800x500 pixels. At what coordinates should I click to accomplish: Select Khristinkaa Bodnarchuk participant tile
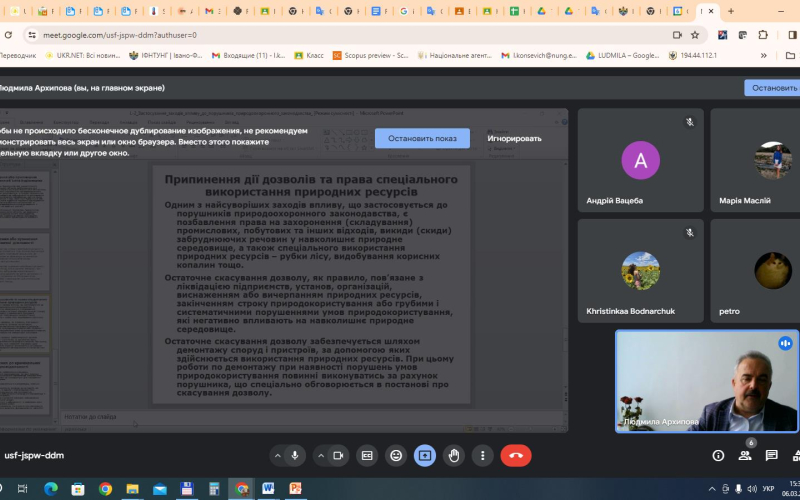pyautogui.click(x=640, y=271)
